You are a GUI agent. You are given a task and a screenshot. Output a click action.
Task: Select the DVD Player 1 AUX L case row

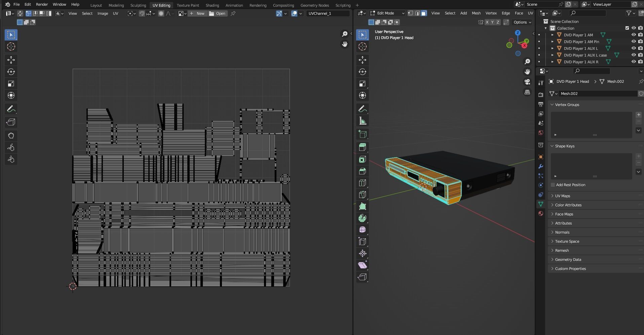585,55
